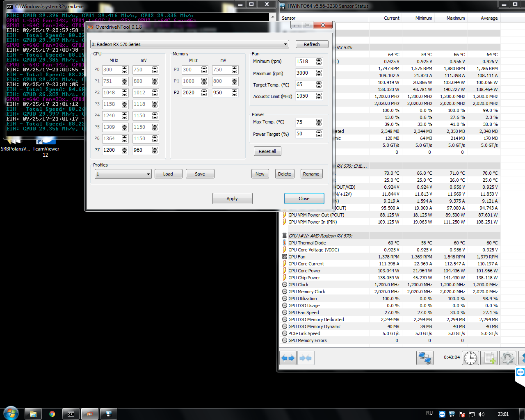
Task: Click the taskbar clock showing 23:01
Action: pos(503,414)
